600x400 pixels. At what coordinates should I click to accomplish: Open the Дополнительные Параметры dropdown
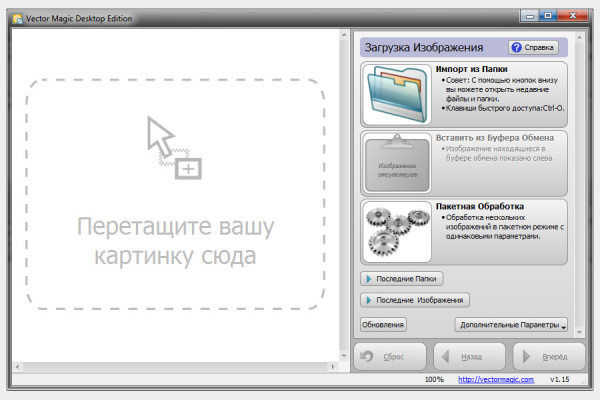(x=511, y=325)
